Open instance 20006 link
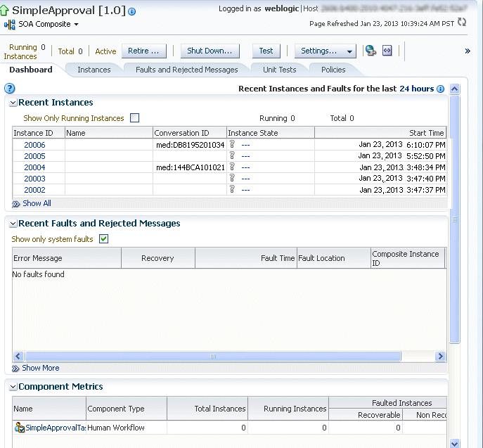This screenshot has width=483, height=448. tap(34, 145)
